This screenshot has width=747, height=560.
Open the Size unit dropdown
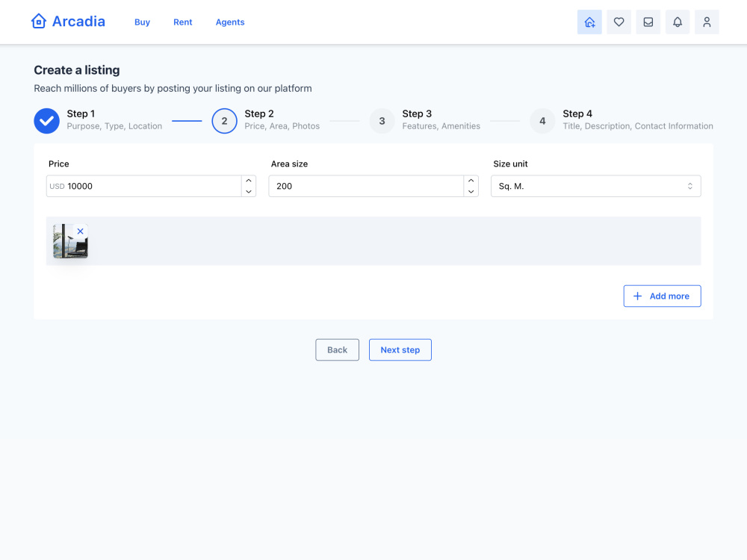[x=595, y=186]
